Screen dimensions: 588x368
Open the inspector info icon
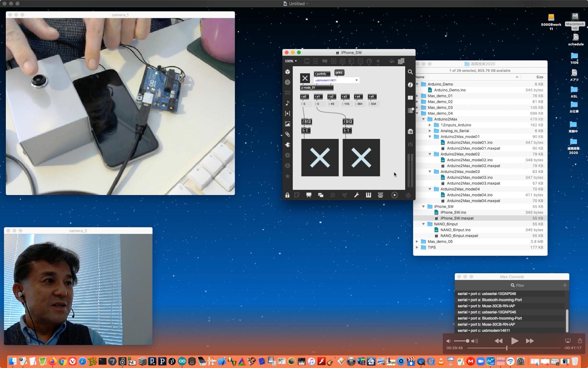(x=410, y=85)
